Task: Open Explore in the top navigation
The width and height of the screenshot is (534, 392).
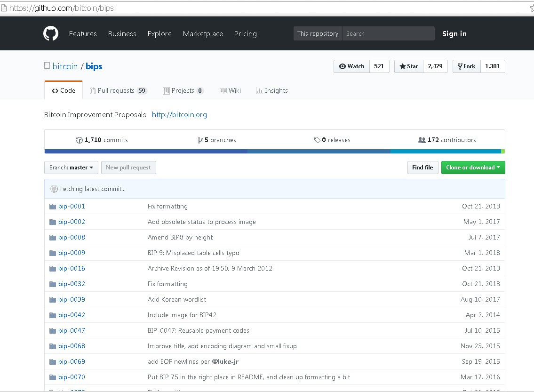Action: click(x=159, y=34)
